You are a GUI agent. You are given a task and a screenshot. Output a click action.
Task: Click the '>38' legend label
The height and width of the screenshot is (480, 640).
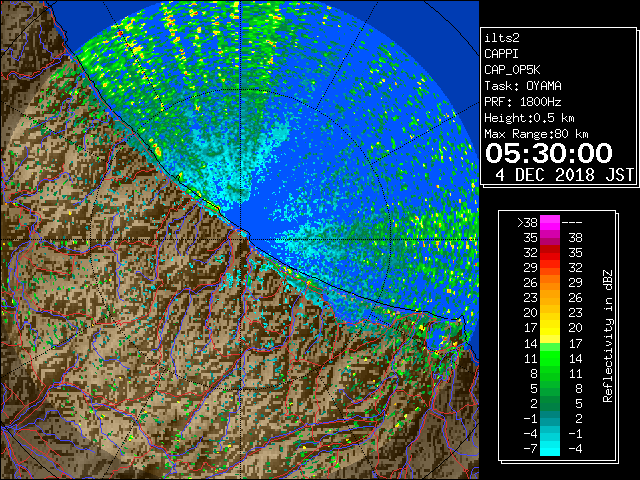coord(527,223)
